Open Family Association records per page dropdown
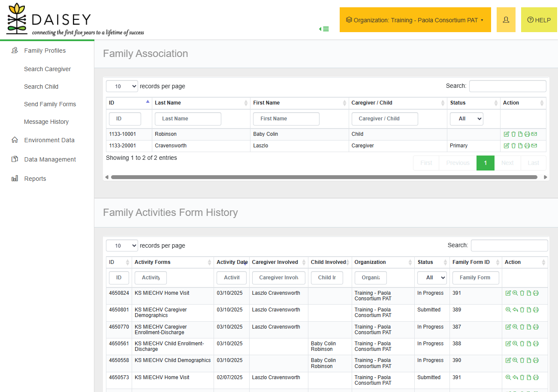This screenshot has height=392, width=558. tap(122, 86)
